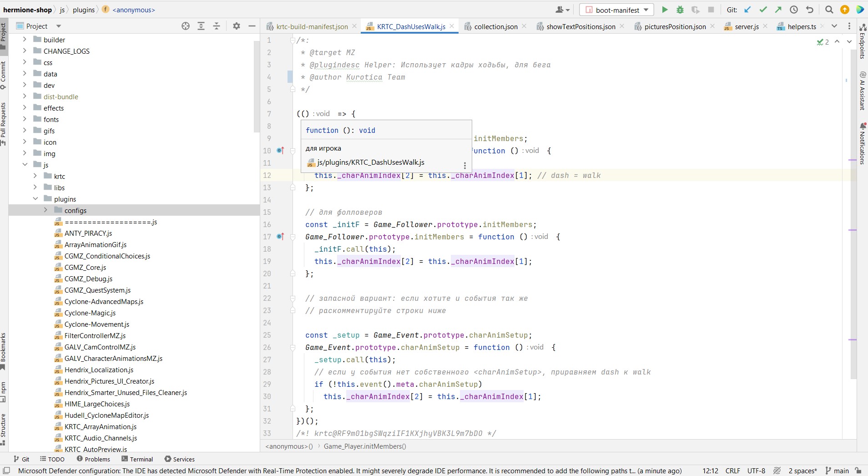Viewport: 868px width, 476px height.
Task: Click the main Git branch widget
Action: [837, 471]
